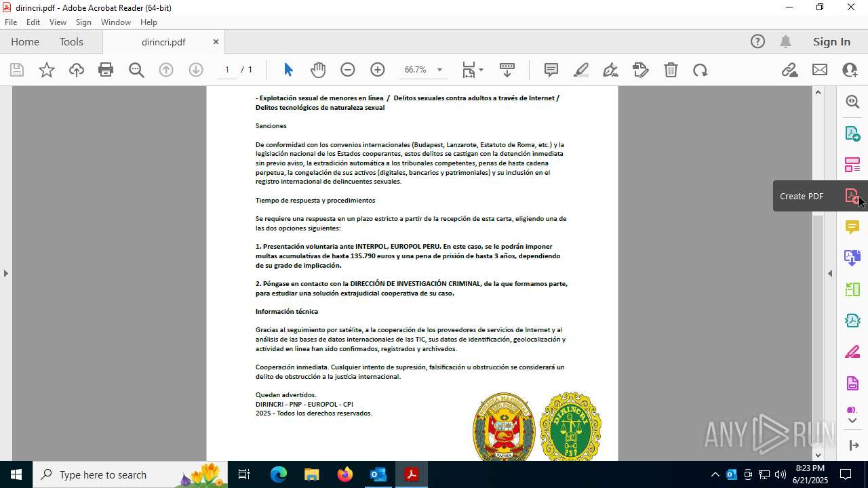Click the page number input field
Image resolution: width=868 pixels, height=488 pixels.
(227, 70)
